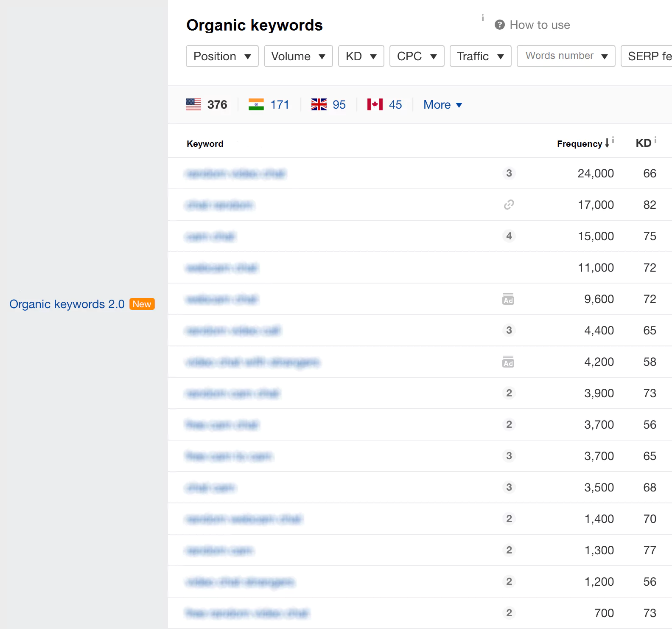
Task: Switch to India results tab with 171
Action: coord(269,105)
